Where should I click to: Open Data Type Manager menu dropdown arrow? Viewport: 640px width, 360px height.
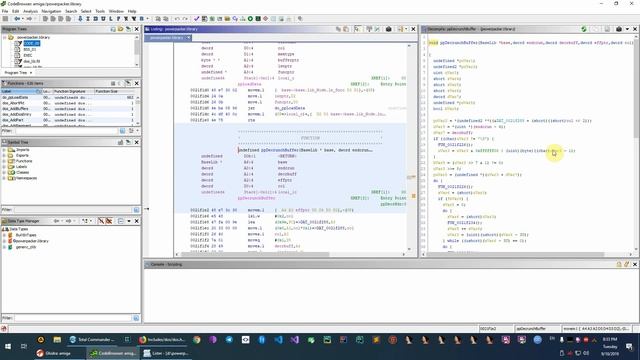pyautogui.click(x=129, y=221)
